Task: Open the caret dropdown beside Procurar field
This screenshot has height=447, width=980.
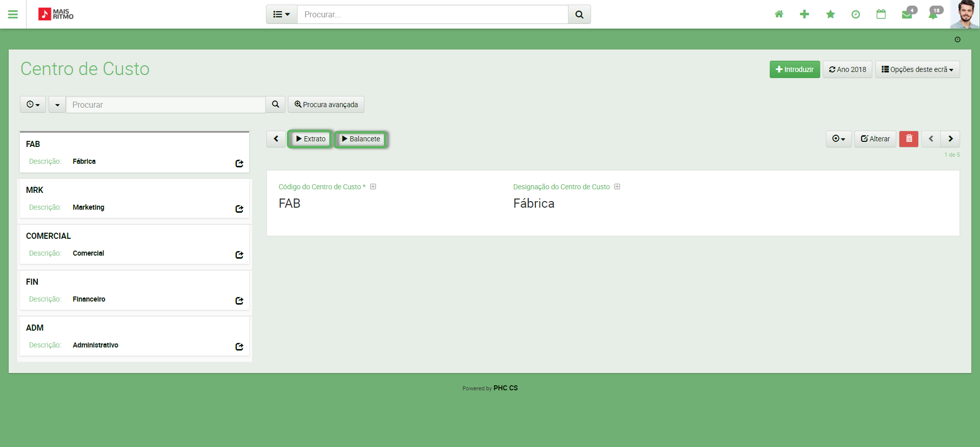Action: [57, 105]
